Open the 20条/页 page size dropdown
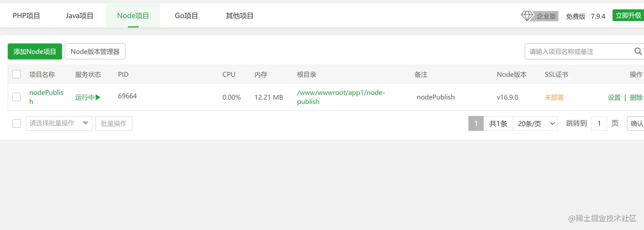Screen dimensions: 644x230 coord(535,124)
